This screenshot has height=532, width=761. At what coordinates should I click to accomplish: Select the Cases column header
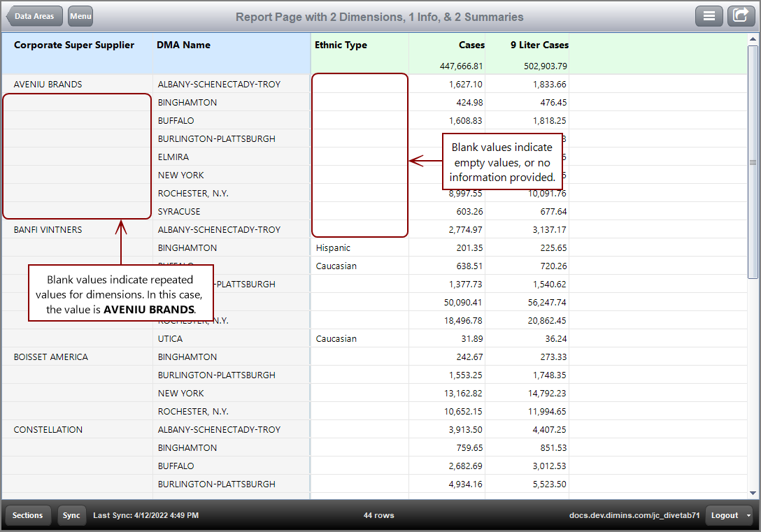click(x=471, y=45)
